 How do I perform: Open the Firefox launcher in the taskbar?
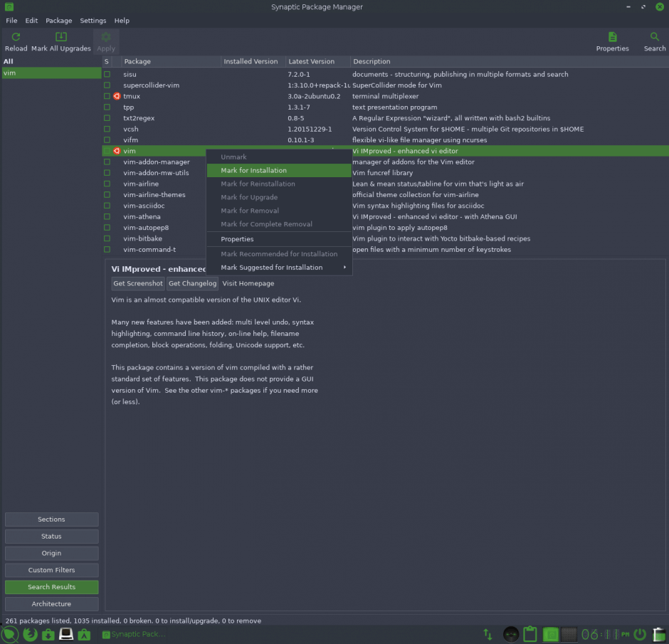click(30, 634)
